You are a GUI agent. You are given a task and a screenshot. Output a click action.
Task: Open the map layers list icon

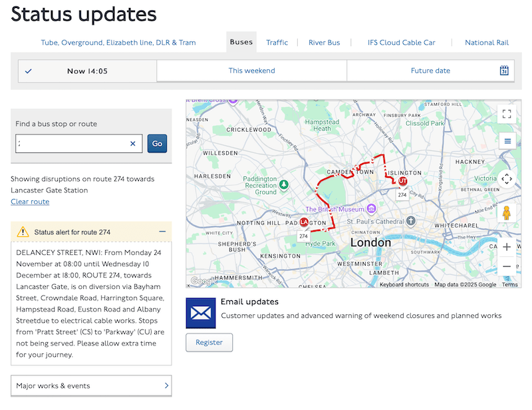[507, 141]
